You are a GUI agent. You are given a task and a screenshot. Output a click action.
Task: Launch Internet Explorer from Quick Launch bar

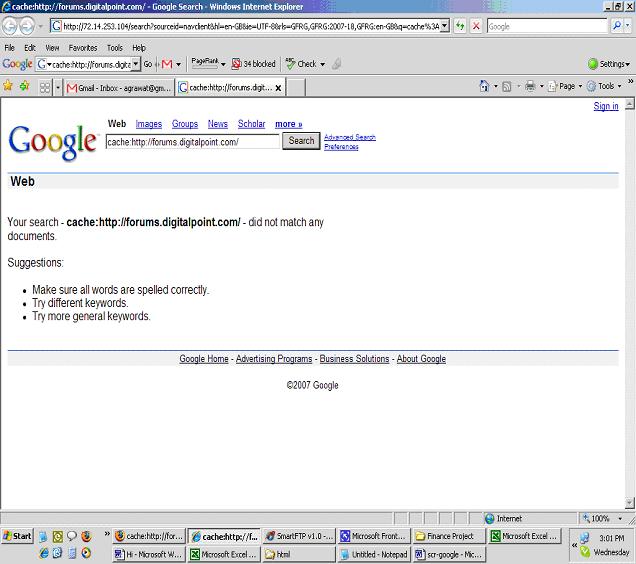(43, 553)
